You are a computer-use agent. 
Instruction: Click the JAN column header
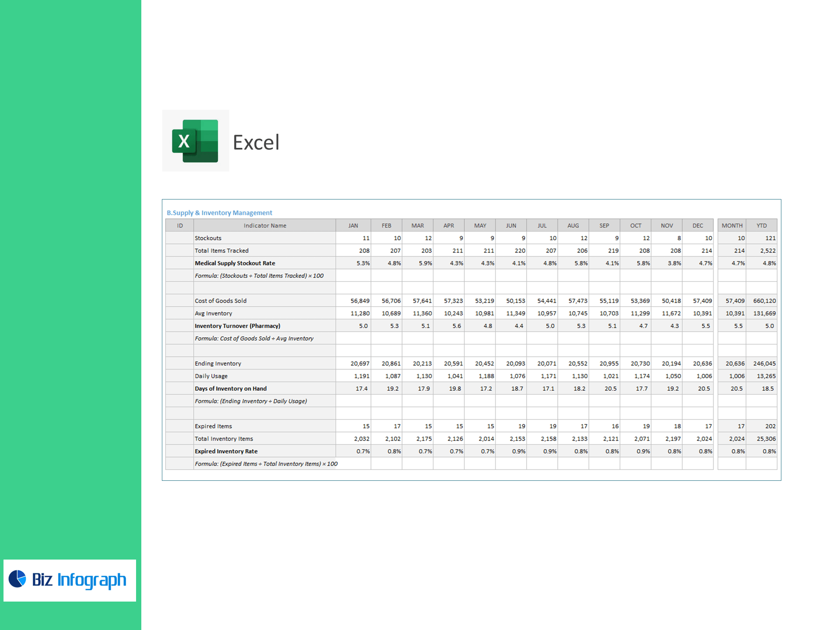point(353,225)
